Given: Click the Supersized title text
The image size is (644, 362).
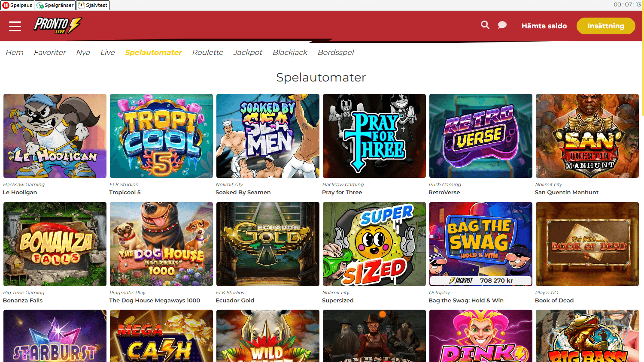Looking at the screenshot, I should (338, 300).
